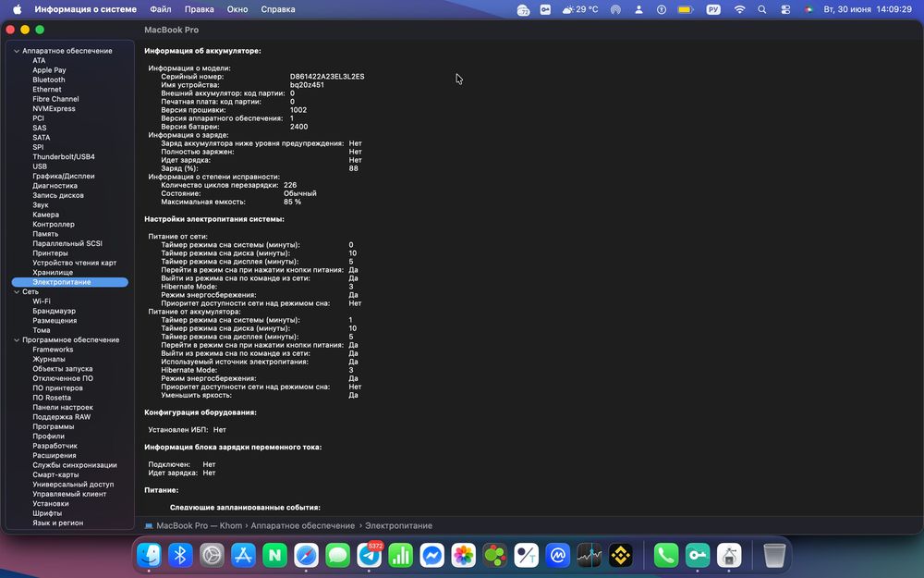Select Bluetooth in the sidebar
This screenshot has width=924, height=578.
pos(49,80)
